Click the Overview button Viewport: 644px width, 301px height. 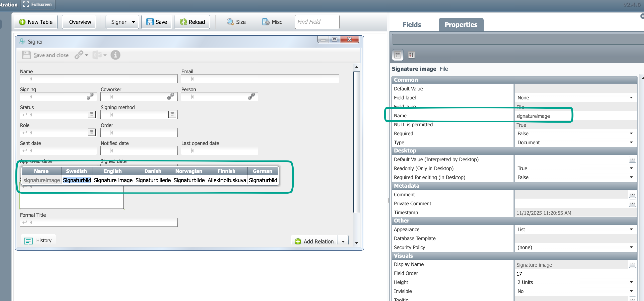[x=80, y=22]
